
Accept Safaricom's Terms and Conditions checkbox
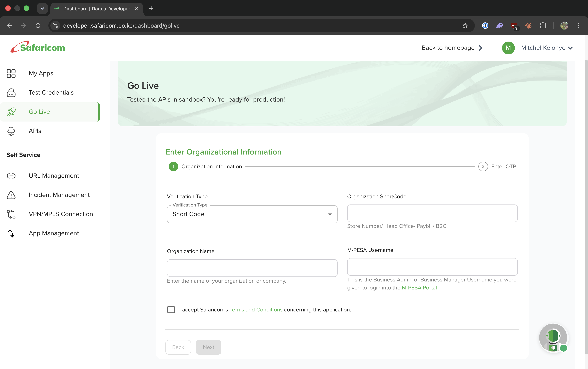coord(171,309)
